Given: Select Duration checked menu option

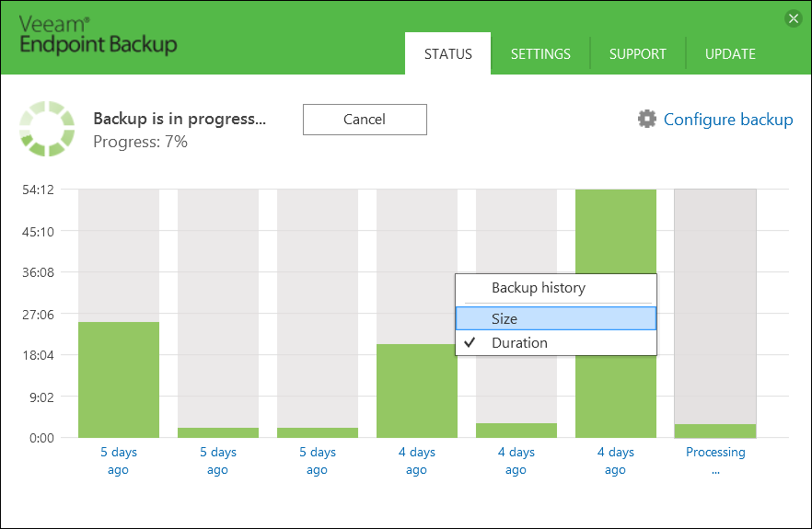Looking at the screenshot, I should point(519,342).
